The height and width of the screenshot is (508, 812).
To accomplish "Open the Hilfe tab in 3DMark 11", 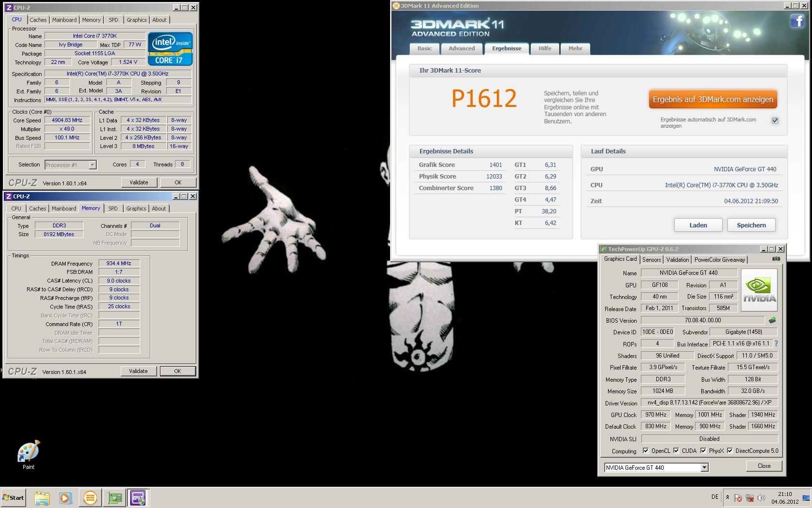I will tap(545, 48).
